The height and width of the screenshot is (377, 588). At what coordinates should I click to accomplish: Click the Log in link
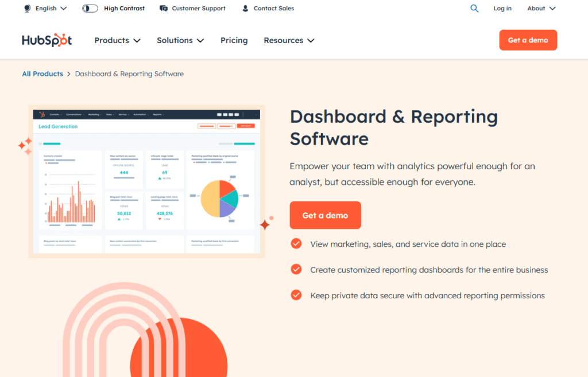[x=502, y=8]
